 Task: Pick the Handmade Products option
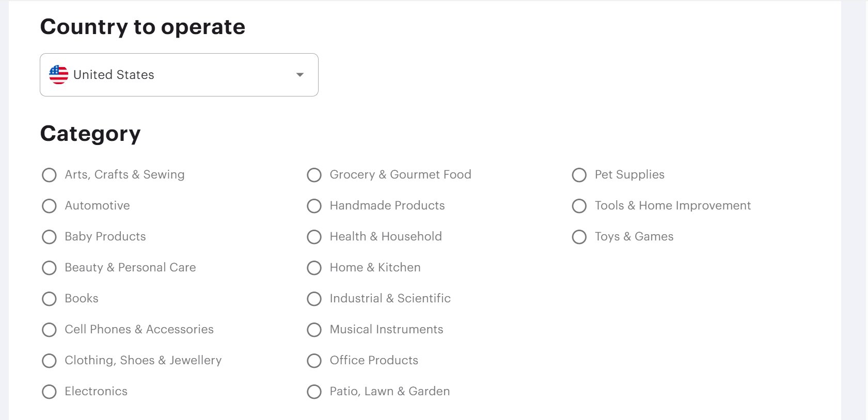pyautogui.click(x=314, y=206)
